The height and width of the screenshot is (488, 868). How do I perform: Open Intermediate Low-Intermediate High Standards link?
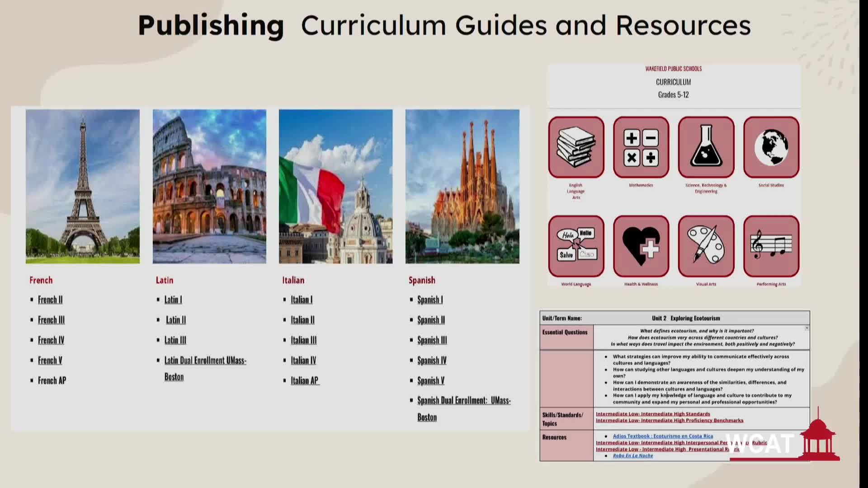[653, 414]
